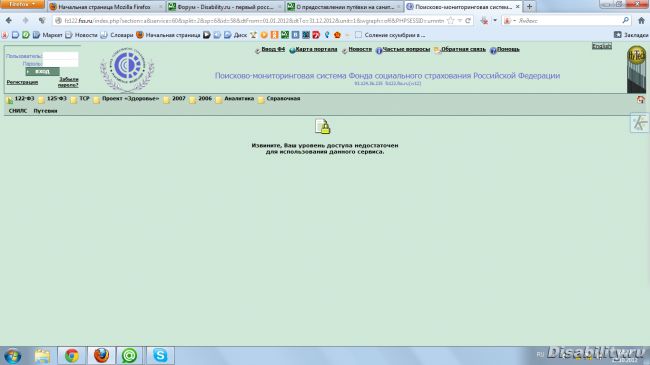Click the Забыли пароль? link
This screenshot has height=365, width=650.
[68, 82]
